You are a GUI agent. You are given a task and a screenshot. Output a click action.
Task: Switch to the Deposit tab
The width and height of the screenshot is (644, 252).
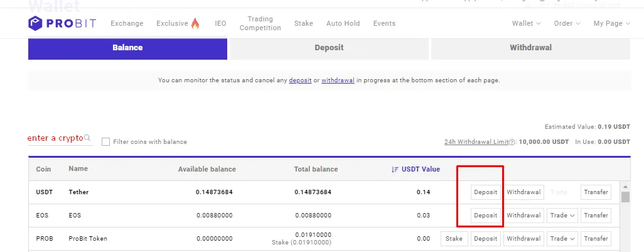[x=329, y=48]
